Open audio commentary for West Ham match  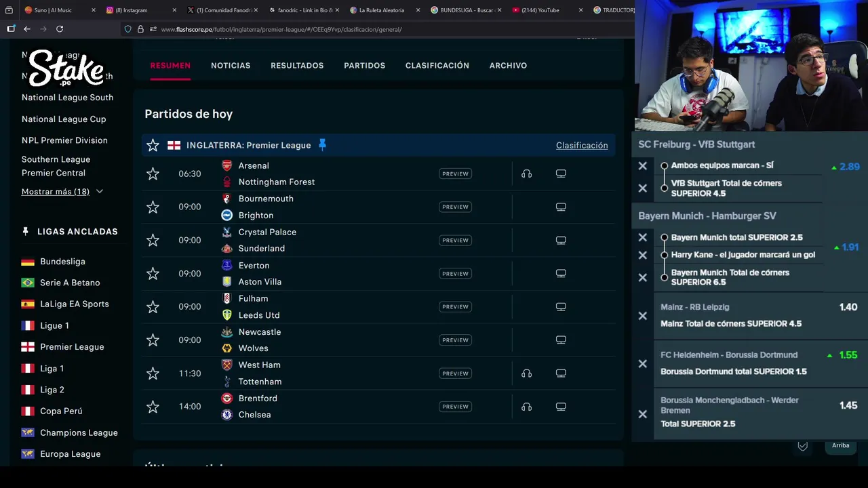526,373
